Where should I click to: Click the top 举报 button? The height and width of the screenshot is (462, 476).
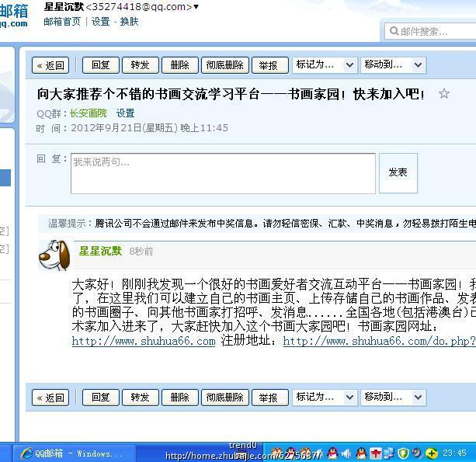(x=270, y=65)
